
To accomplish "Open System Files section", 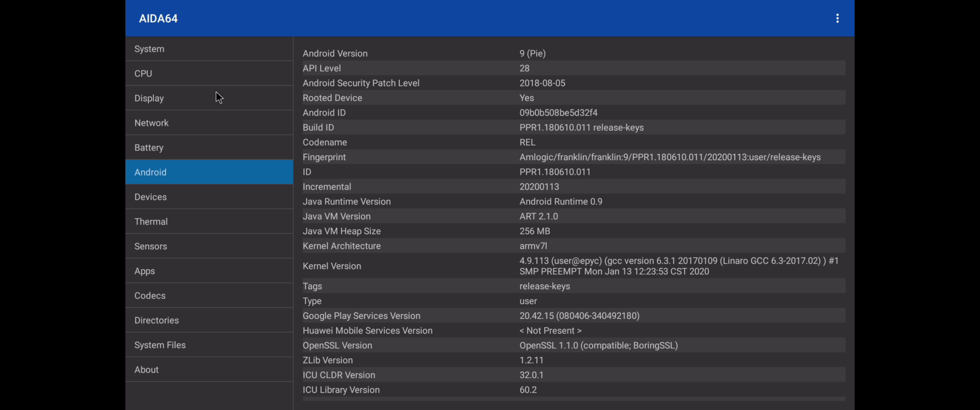I will (209, 345).
